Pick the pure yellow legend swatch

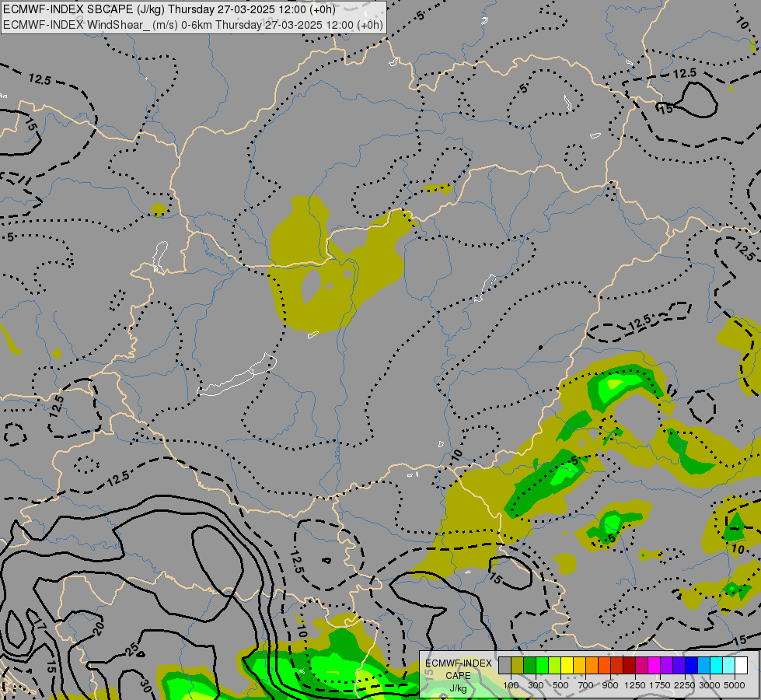567,665
